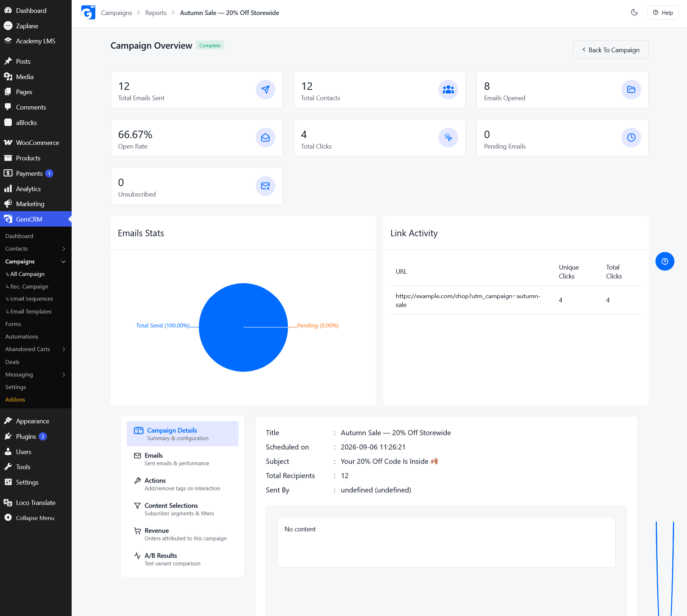Open the Revenue tab
Viewport: 687px width, 616px height.
(183, 534)
